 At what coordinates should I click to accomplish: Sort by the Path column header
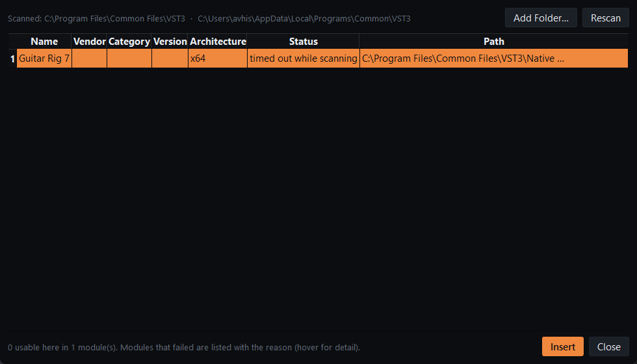[493, 42]
